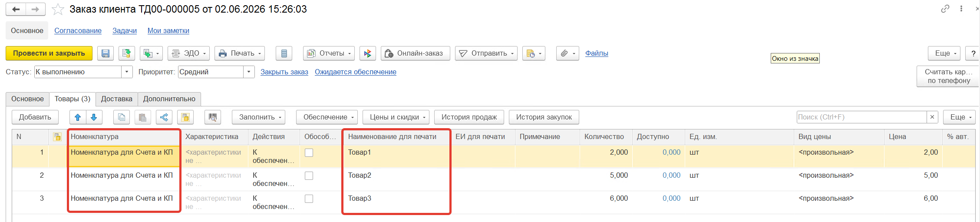Screen dimensions: 980x222
Task: Copy the link to this document
Action: 945,9
